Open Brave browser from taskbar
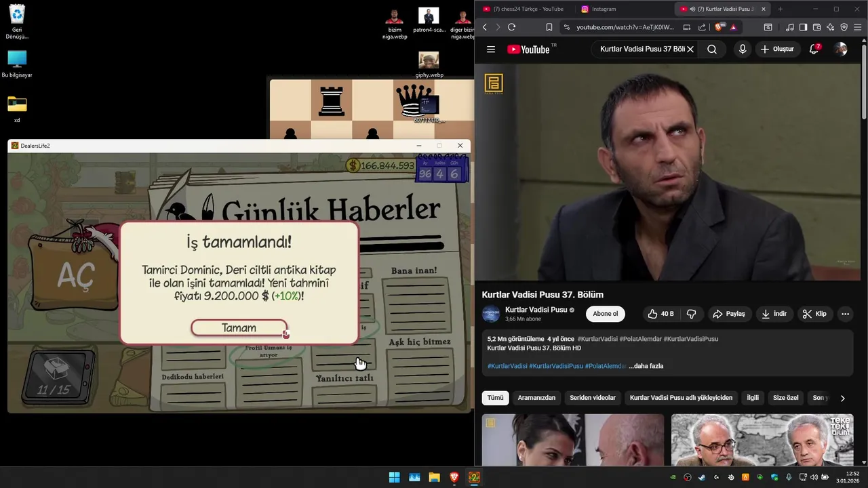 tap(454, 477)
